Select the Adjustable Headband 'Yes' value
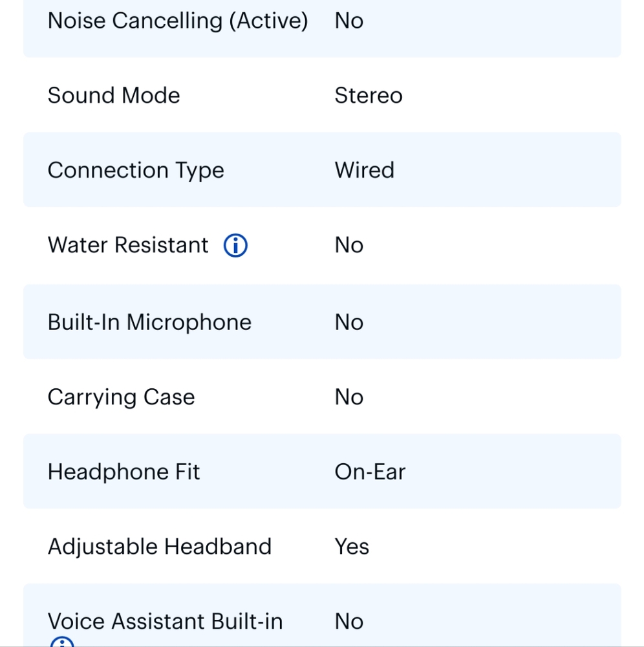644x647 pixels. pyautogui.click(x=352, y=547)
